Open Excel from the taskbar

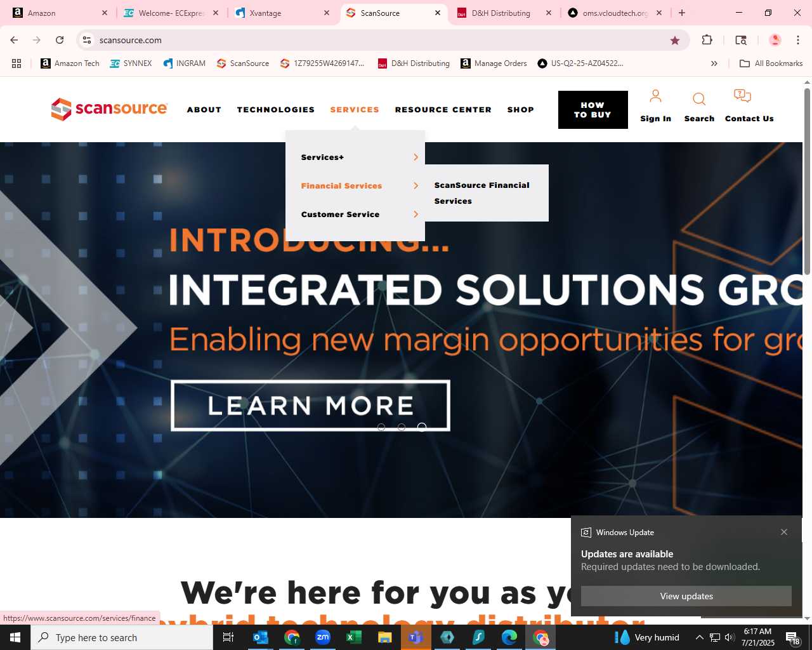click(353, 637)
